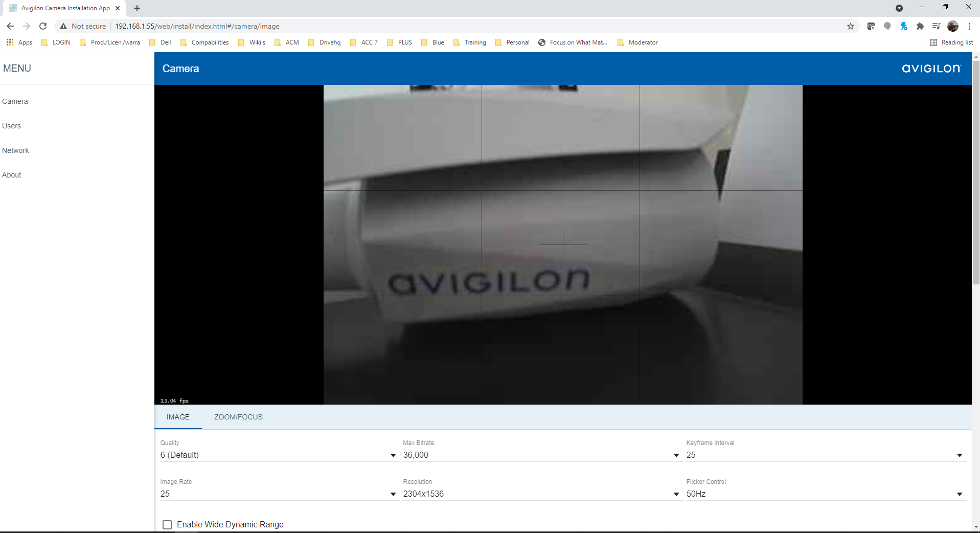
Task: Open the browser profile avatar
Action: coord(953,26)
